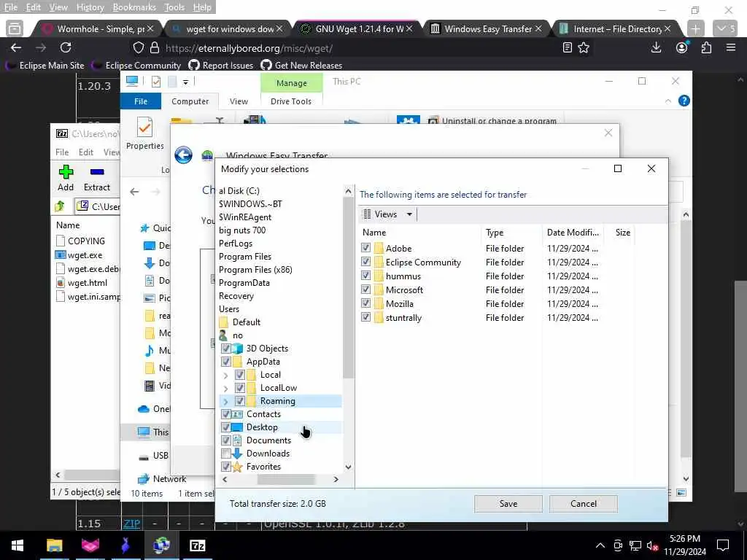Click Firefox reload page icon
Image resolution: width=747 pixels, height=560 pixels.
click(66, 47)
